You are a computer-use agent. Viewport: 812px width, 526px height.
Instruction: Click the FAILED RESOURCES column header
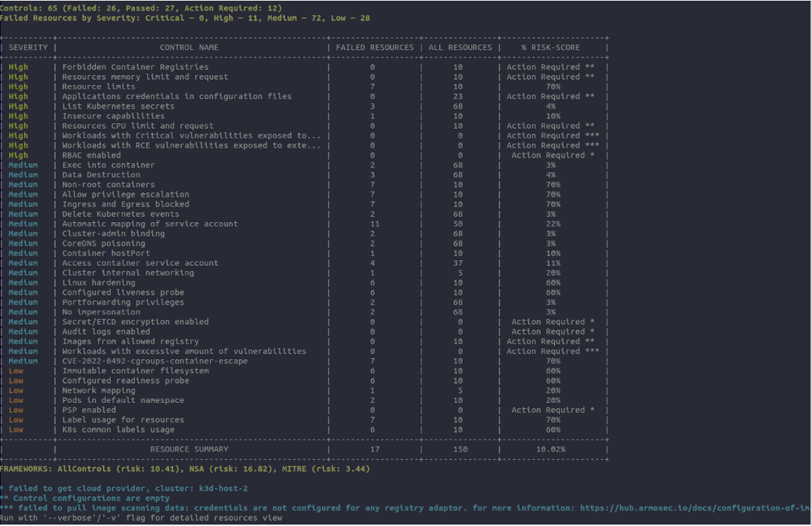pyautogui.click(x=374, y=47)
